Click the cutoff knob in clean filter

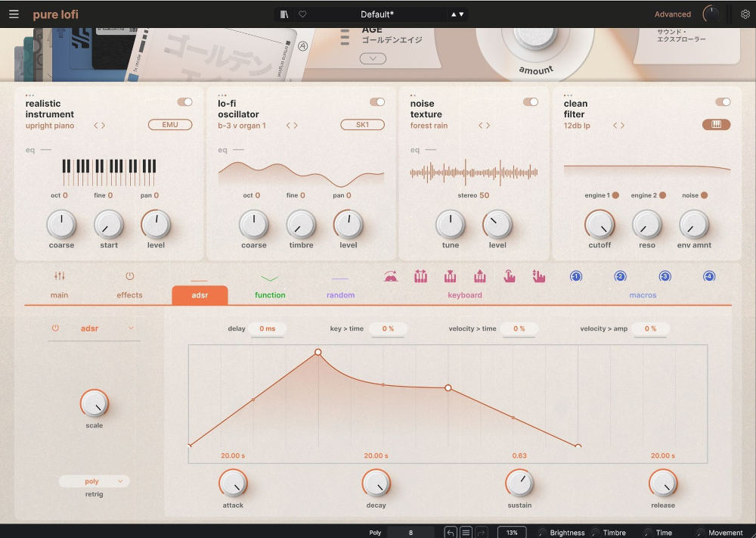tap(600, 225)
